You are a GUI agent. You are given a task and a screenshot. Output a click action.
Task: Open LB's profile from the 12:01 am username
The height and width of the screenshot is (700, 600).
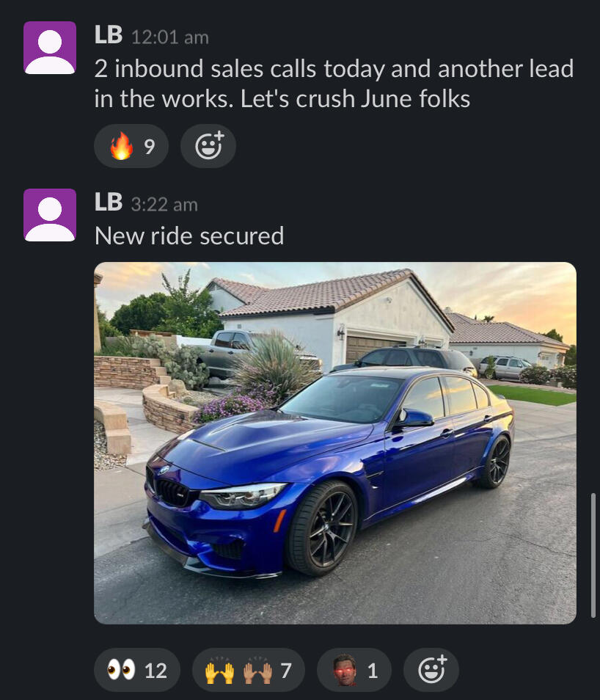pos(109,35)
